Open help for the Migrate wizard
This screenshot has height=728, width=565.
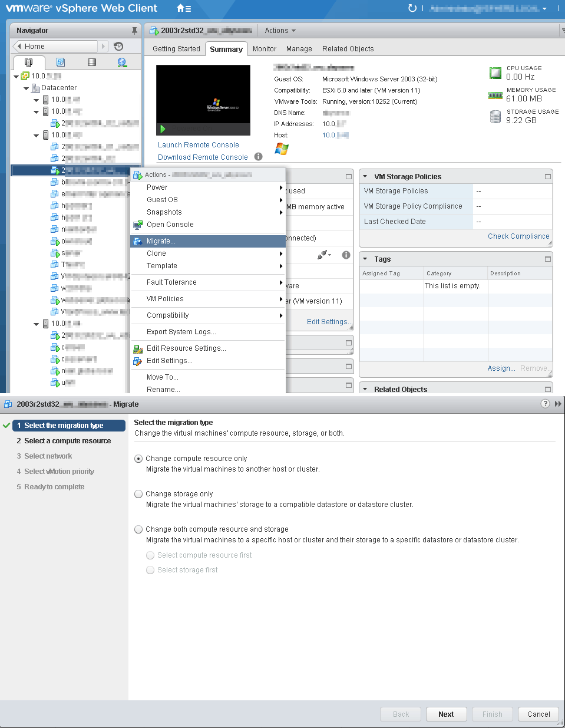(x=545, y=404)
